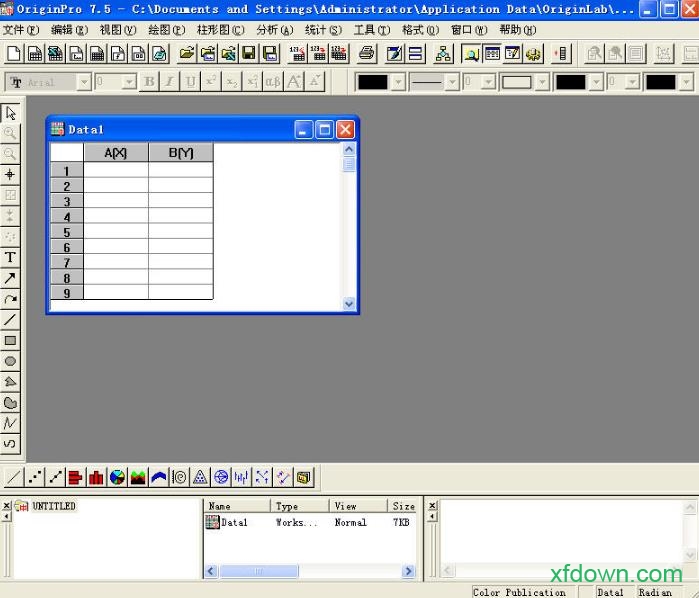Viewport: 699px width, 598px height.
Task: Select the Polygon drawing tool
Action: click(x=10, y=382)
